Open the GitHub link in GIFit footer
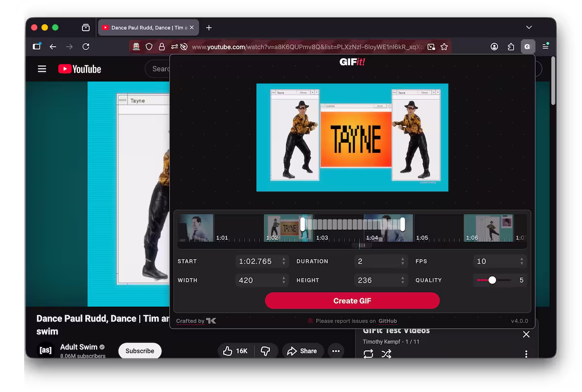Screen dimensions: 582x392 388,321
